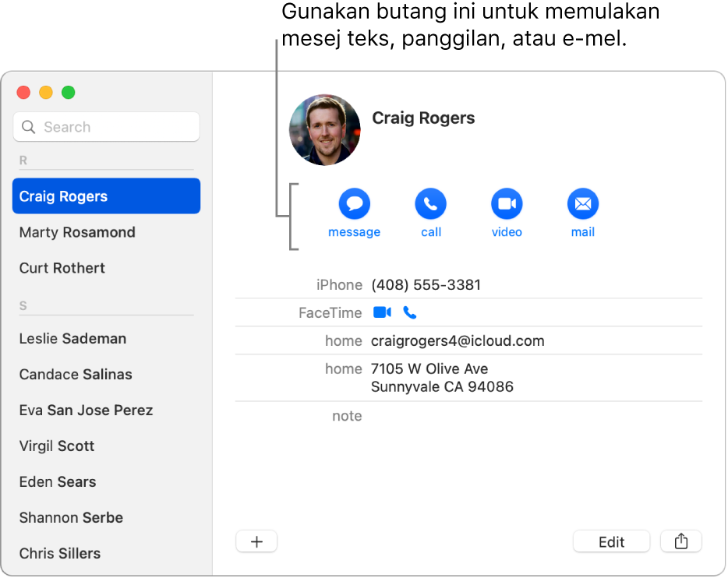Screen dimensions: 728x578
Task: Open Leslie Sademan's contact card
Action: pyautogui.click(x=106, y=338)
